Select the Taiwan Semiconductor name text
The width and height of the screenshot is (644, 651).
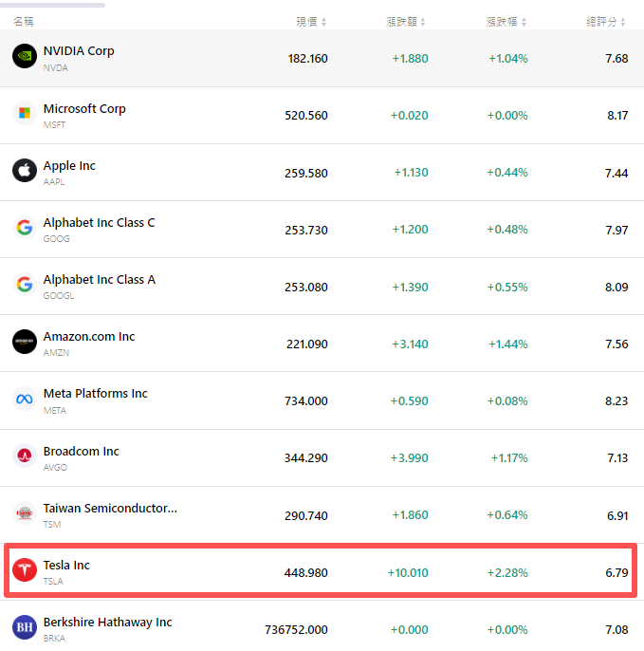click(x=110, y=508)
